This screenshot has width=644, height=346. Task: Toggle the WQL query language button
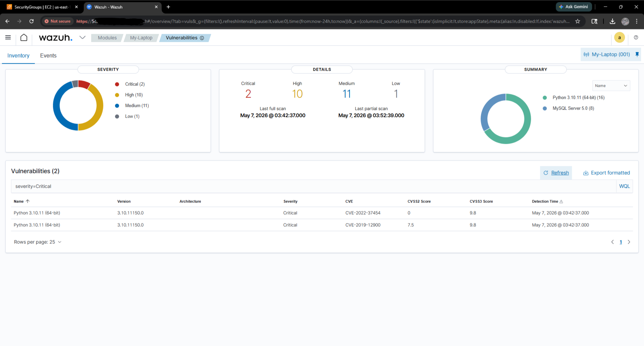coord(625,186)
